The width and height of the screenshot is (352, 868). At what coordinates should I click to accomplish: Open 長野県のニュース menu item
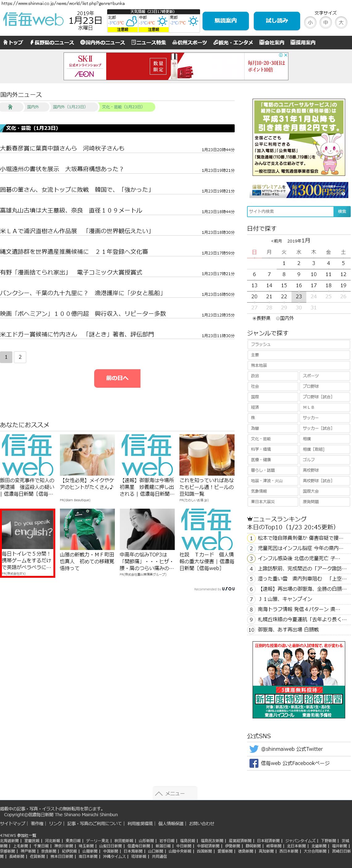point(52,43)
